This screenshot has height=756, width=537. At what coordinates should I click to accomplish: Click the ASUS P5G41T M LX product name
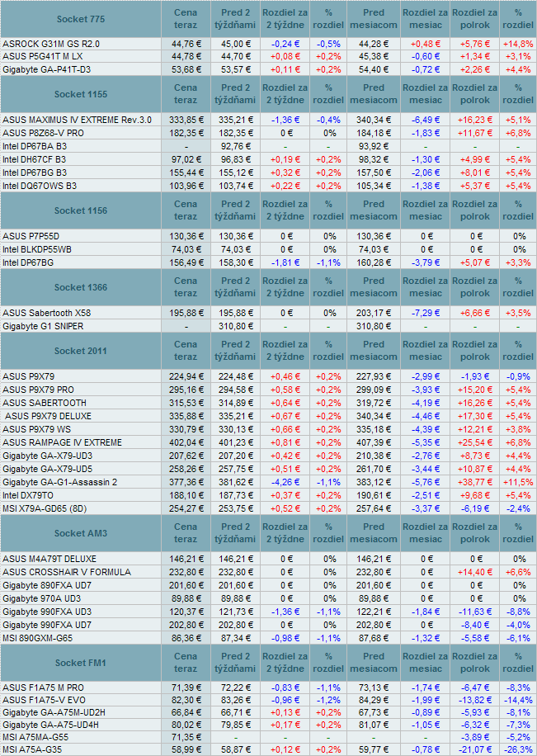42,56
